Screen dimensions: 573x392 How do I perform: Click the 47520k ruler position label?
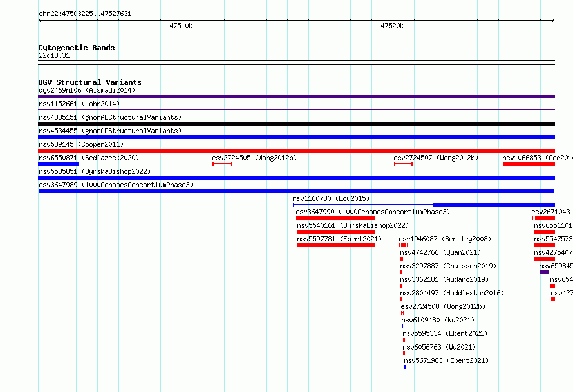point(392,26)
